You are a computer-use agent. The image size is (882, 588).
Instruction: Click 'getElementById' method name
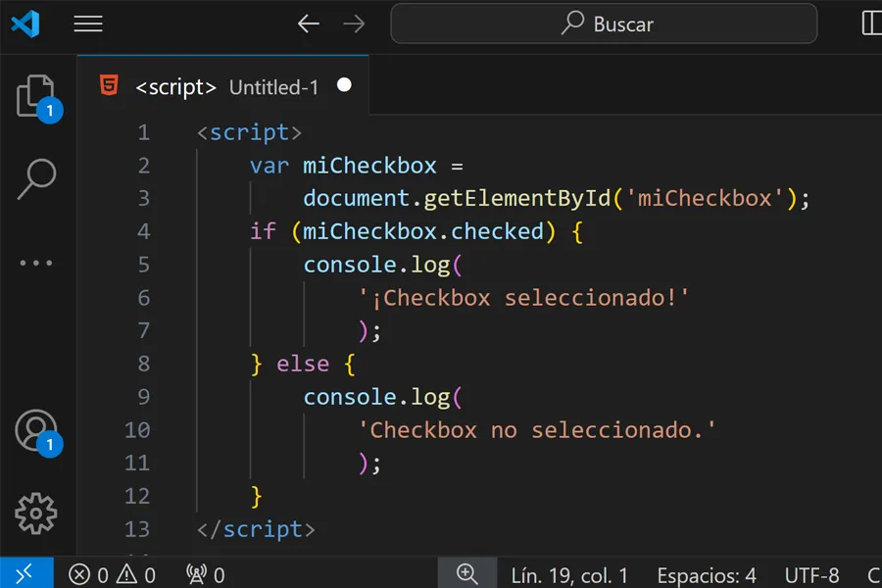pos(516,198)
